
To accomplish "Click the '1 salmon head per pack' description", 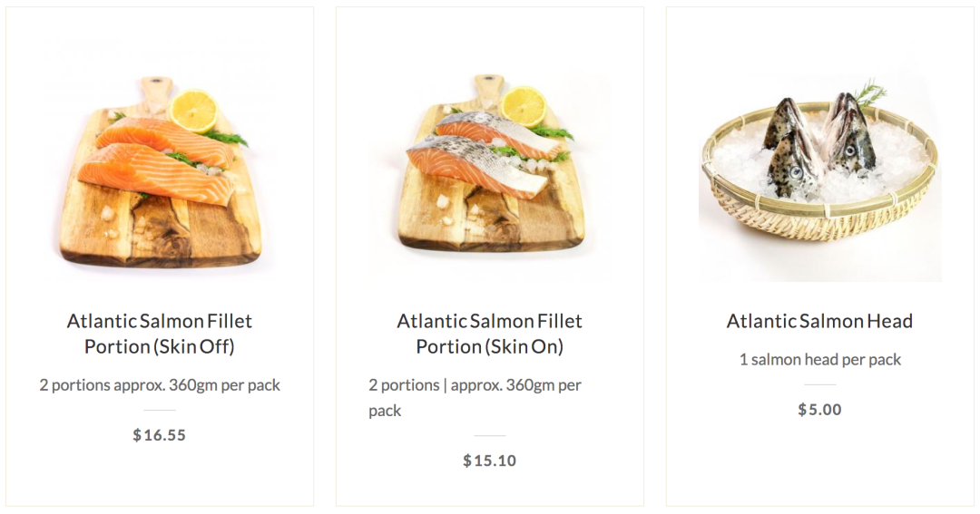I will tap(820, 360).
